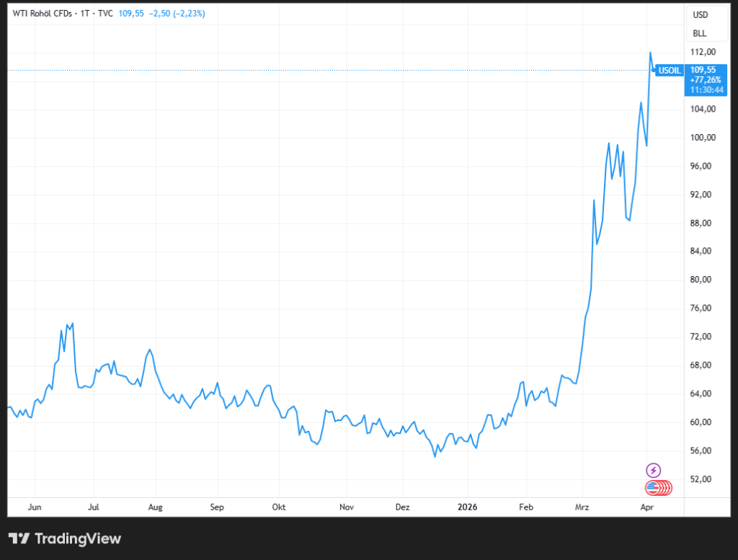Open the BLL unit selector

(700, 33)
